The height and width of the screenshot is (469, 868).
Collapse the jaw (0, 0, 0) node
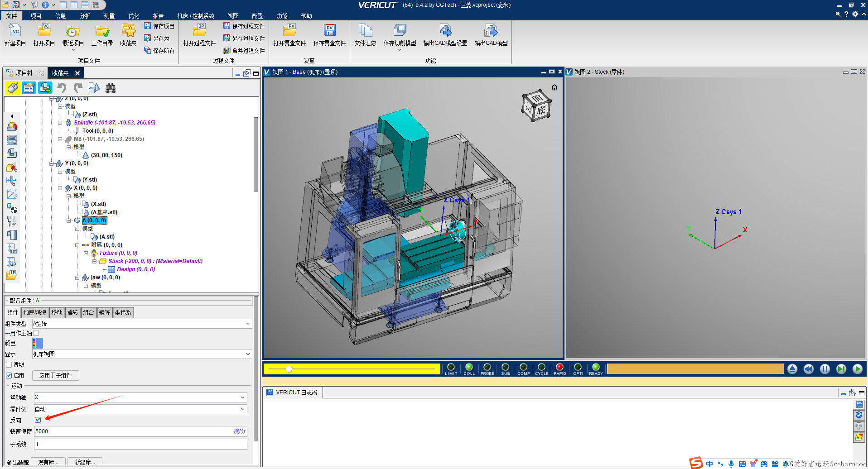point(77,278)
